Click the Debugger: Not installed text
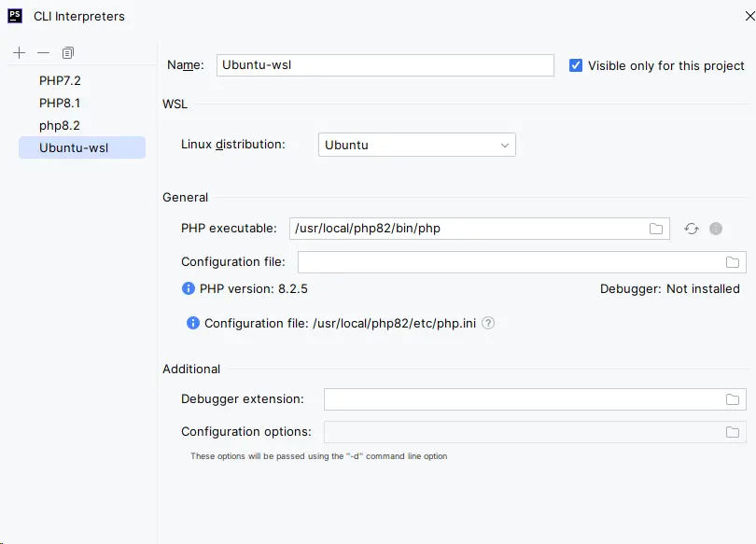The height and width of the screenshot is (544, 756). point(670,288)
